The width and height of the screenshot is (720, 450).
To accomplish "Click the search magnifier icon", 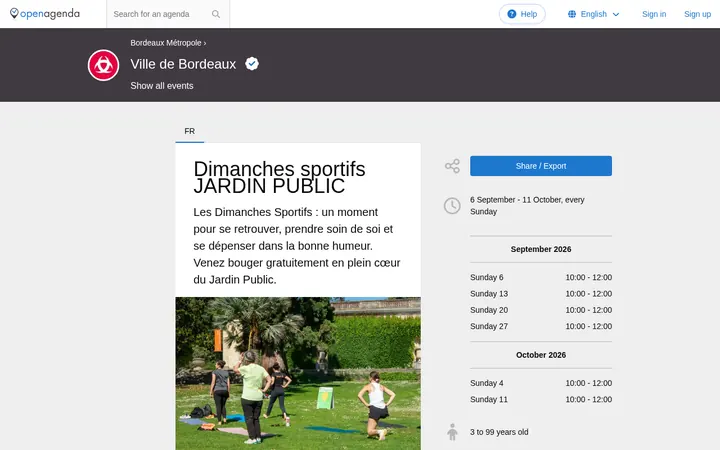I will (216, 14).
